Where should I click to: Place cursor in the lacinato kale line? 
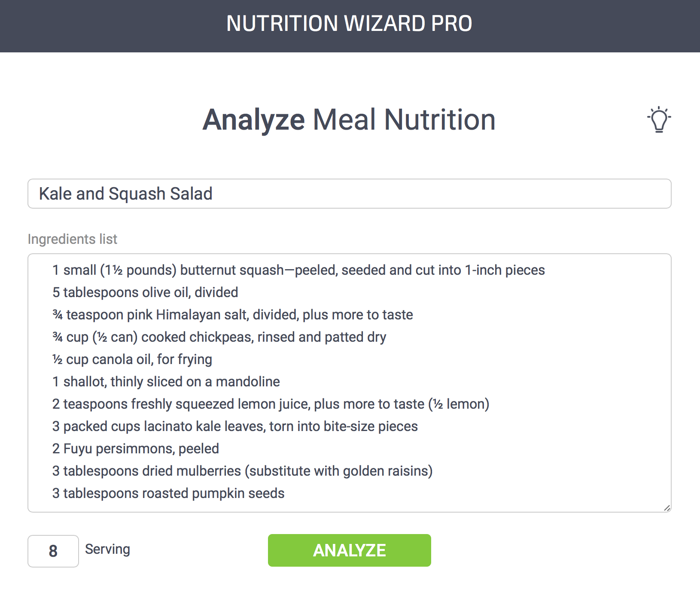click(x=235, y=426)
